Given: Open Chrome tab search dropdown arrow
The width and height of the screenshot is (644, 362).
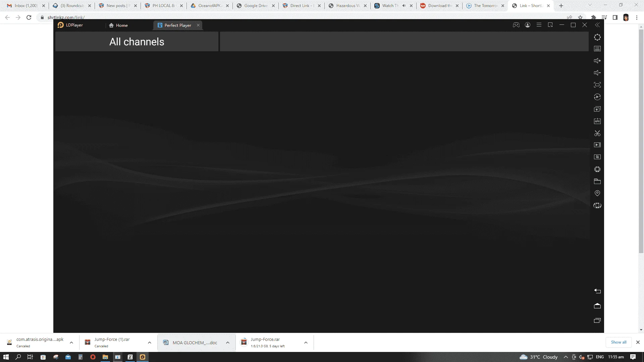Looking at the screenshot, I should [590, 5].
